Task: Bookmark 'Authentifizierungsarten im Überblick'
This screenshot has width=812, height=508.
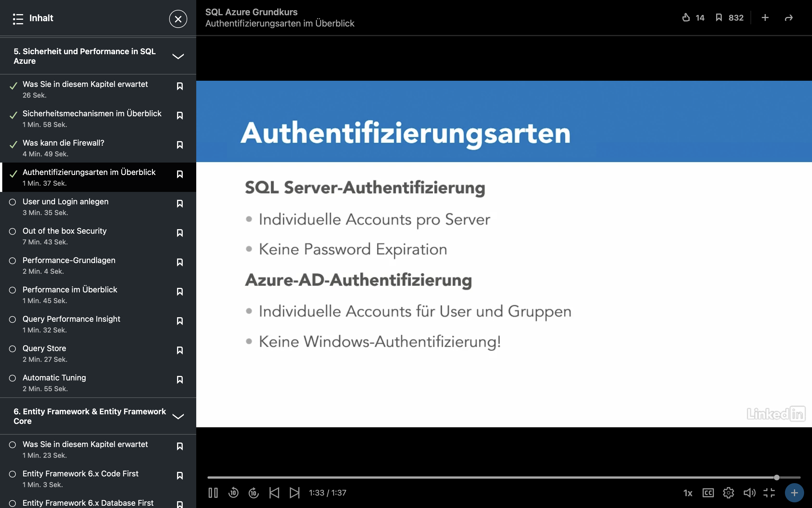Action: pos(180,174)
